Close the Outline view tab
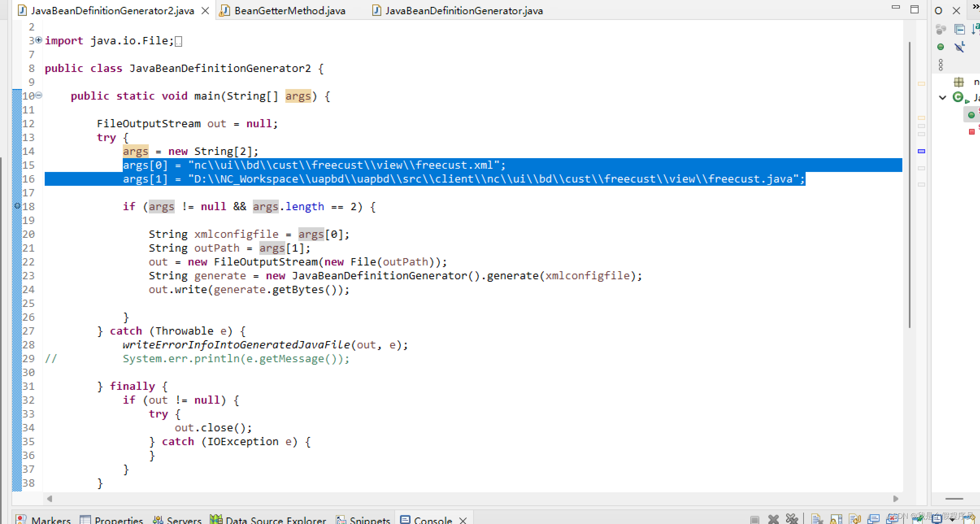The width and height of the screenshot is (980, 524). pyautogui.click(x=956, y=11)
